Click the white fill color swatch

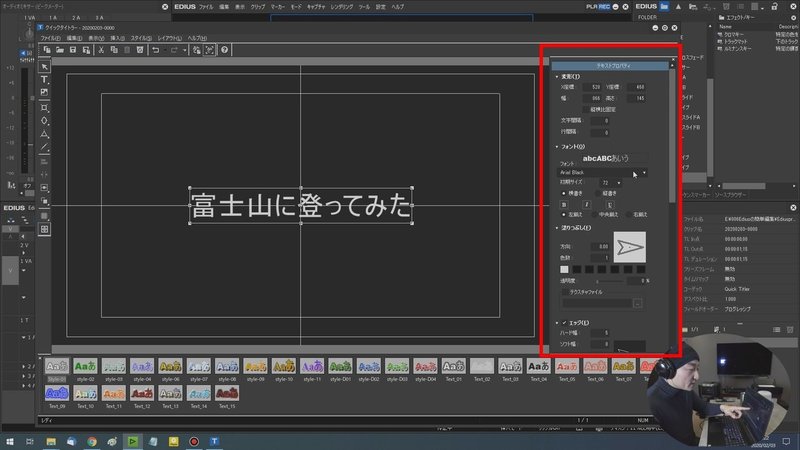pyautogui.click(x=564, y=269)
